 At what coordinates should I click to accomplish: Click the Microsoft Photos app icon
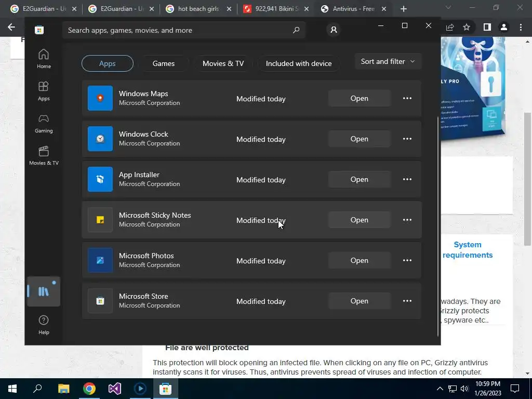(x=100, y=260)
